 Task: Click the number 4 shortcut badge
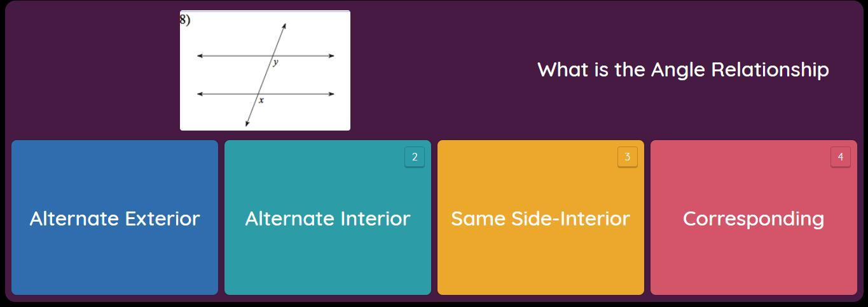841,157
